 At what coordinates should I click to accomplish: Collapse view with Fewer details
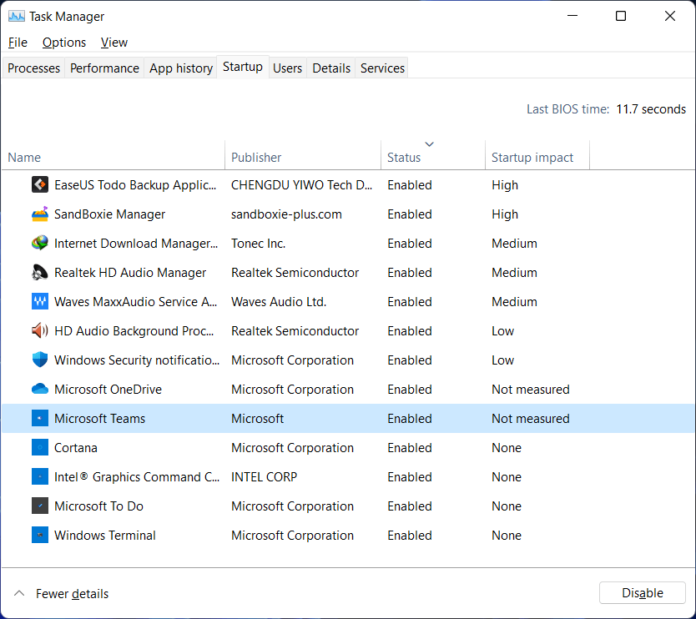click(x=61, y=594)
